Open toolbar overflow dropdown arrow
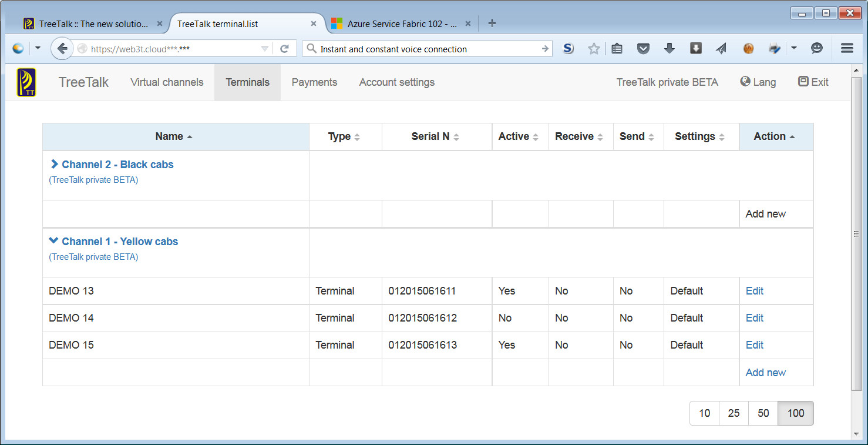 point(794,49)
